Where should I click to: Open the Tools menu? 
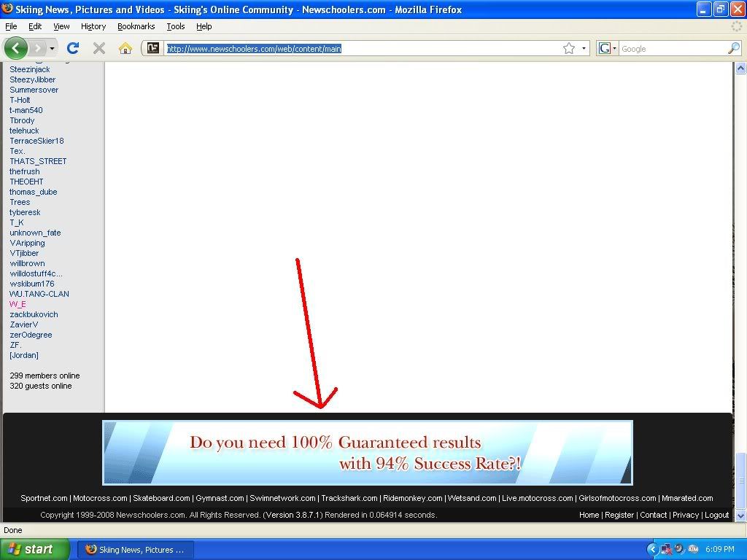point(175,26)
